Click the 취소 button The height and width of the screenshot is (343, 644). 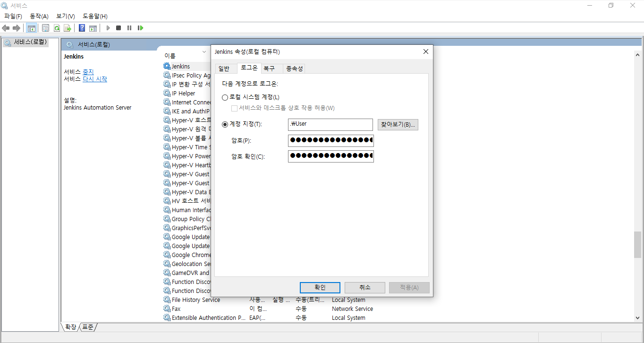pyautogui.click(x=364, y=287)
